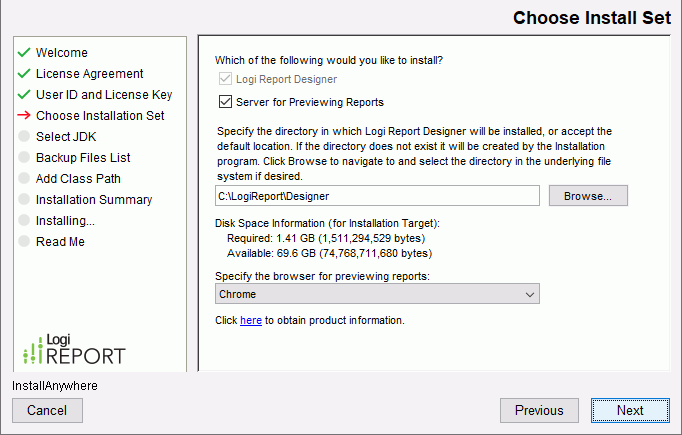Click the gray circle beside Installation Summary
The width and height of the screenshot is (682, 435).
click(x=24, y=199)
